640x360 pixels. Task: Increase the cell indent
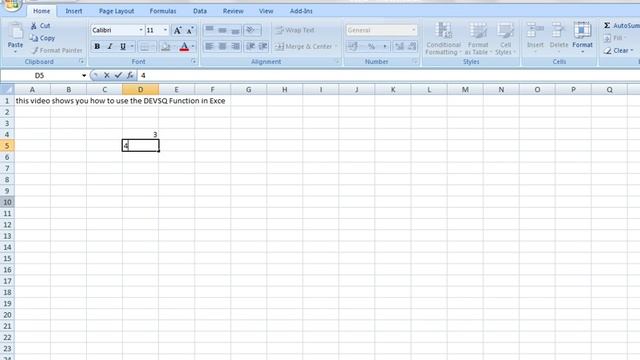pos(263,47)
